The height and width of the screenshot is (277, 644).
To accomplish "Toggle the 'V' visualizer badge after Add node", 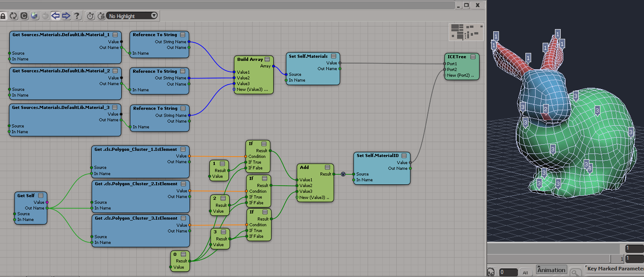I will click(x=343, y=174).
